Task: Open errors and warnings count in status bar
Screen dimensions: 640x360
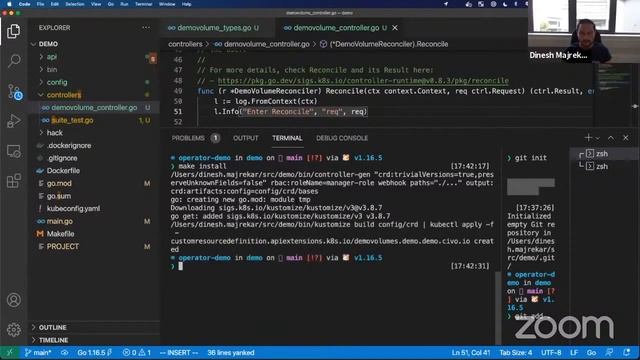Action: coord(136,353)
